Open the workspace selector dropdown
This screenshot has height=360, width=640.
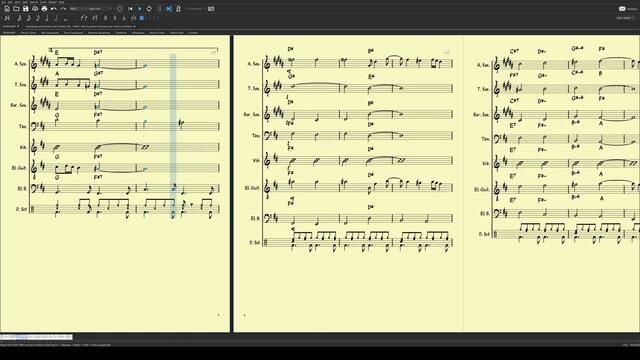625,18
